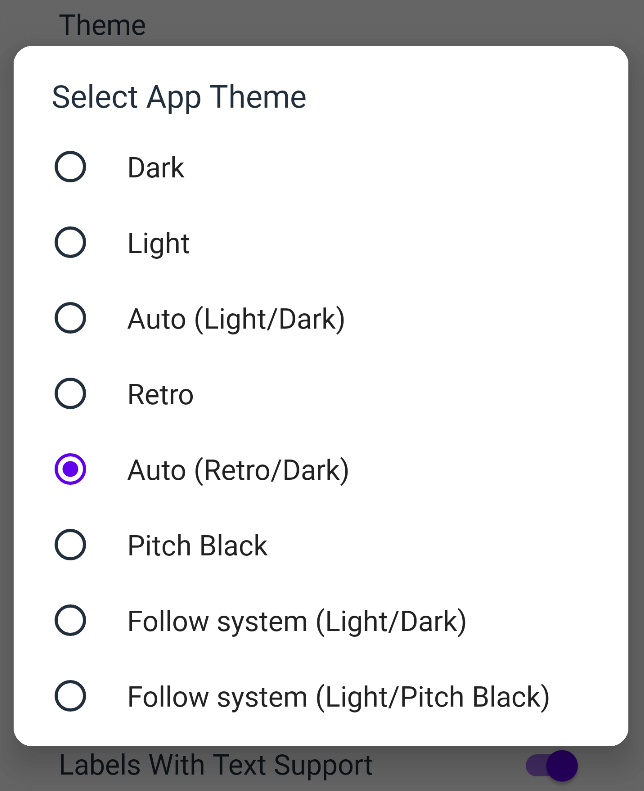Click the "Dark" option label
Image resolution: width=644 pixels, height=791 pixels.
[x=156, y=167]
